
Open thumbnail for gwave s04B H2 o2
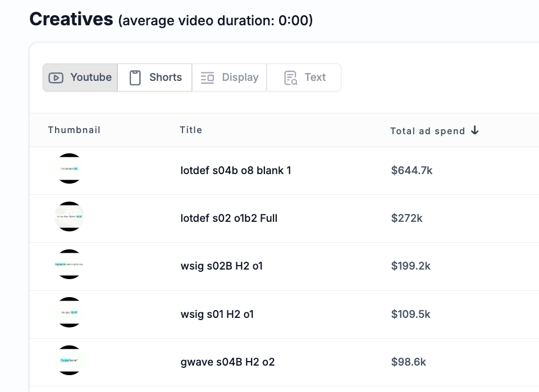70,360
